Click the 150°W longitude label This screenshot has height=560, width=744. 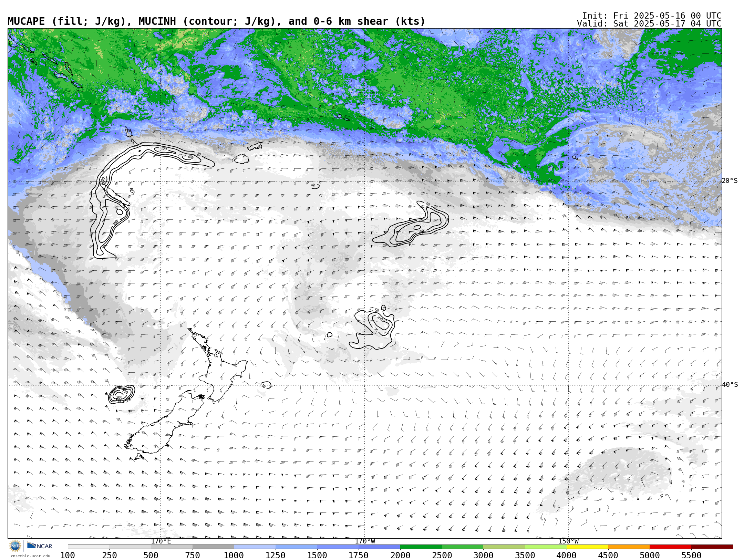point(568,541)
